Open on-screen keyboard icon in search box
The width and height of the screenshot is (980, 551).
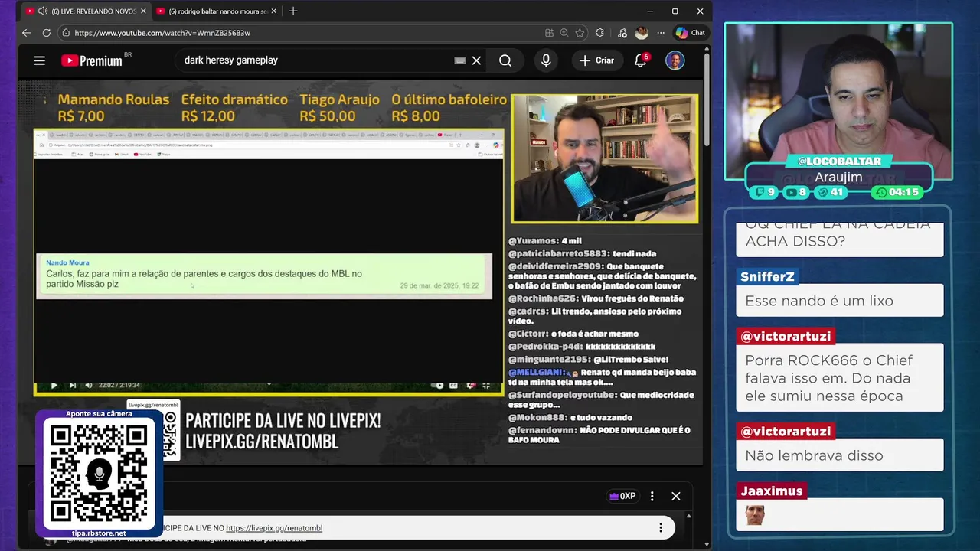pos(460,60)
